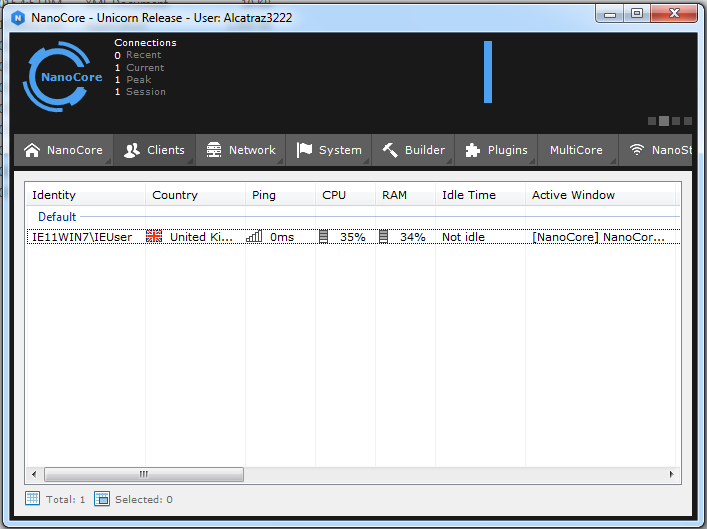
Task: Click the NanoCore logo in the header
Action: coord(62,77)
